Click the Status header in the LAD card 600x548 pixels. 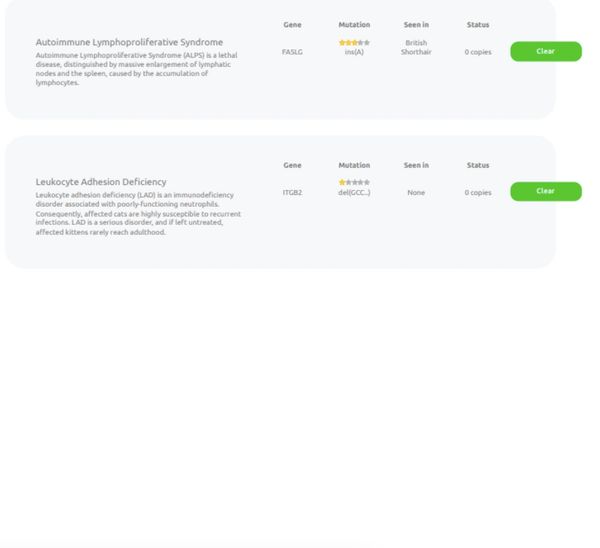point(478,165)
